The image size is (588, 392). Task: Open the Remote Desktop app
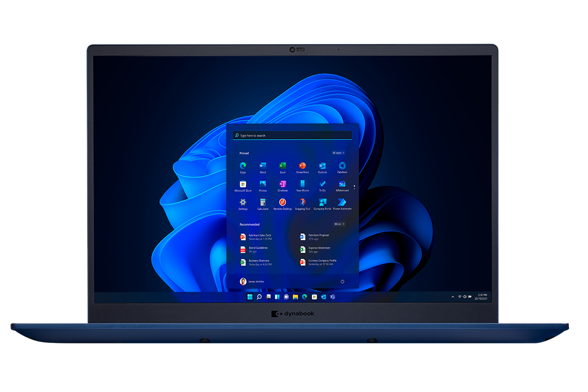(282, 202)
